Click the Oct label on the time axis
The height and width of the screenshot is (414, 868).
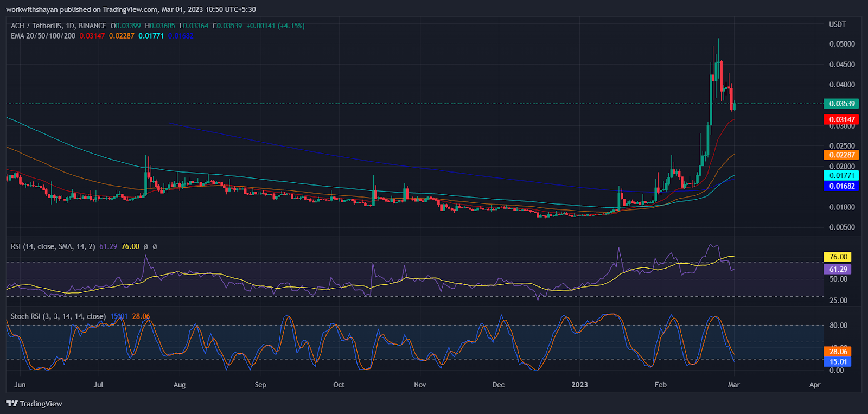339,385
